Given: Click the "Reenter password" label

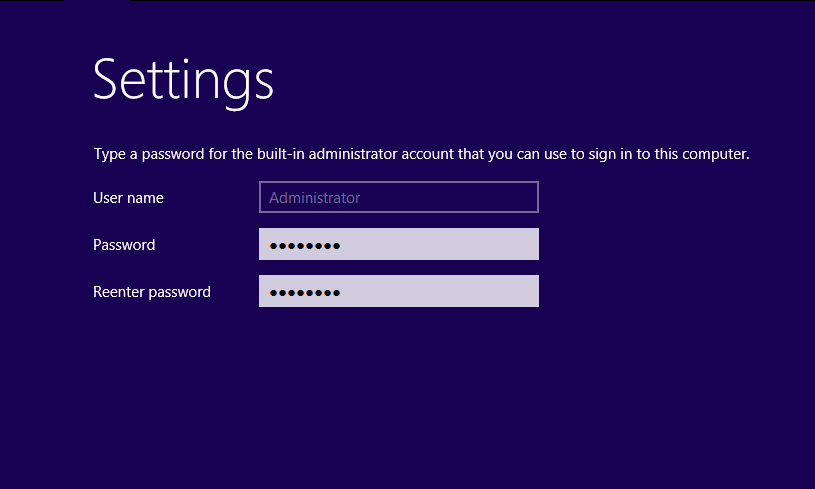Looking at the screenshot, I should [x=152, y=292].
